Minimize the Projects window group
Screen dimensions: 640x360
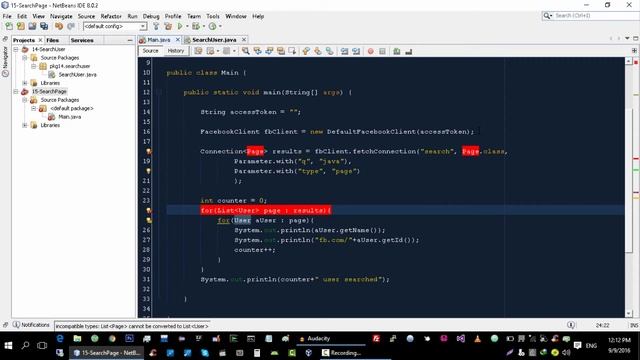tap(130, 40)
